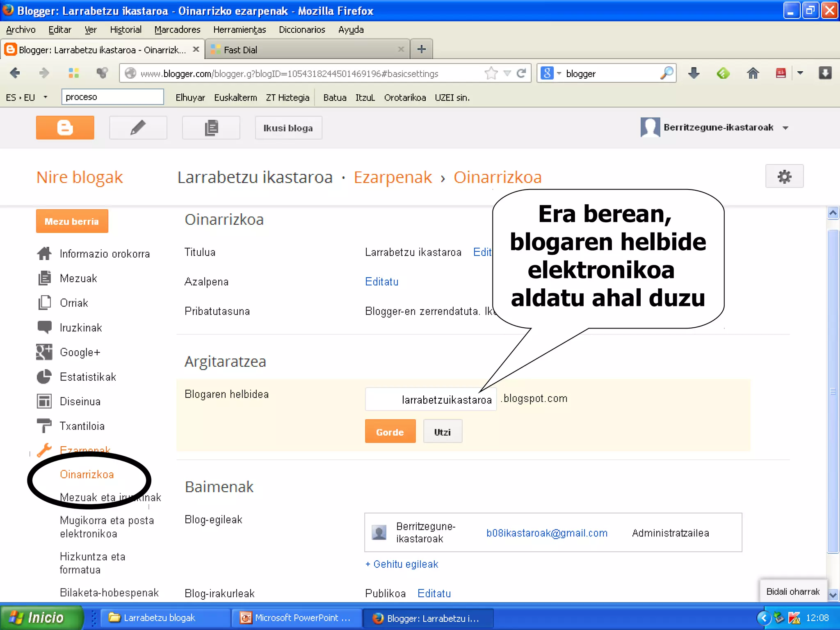The image size is (840, 630).
Task: Close the Blogger Larrabetzu ikastaroa tab
Action: coord(196,49)
